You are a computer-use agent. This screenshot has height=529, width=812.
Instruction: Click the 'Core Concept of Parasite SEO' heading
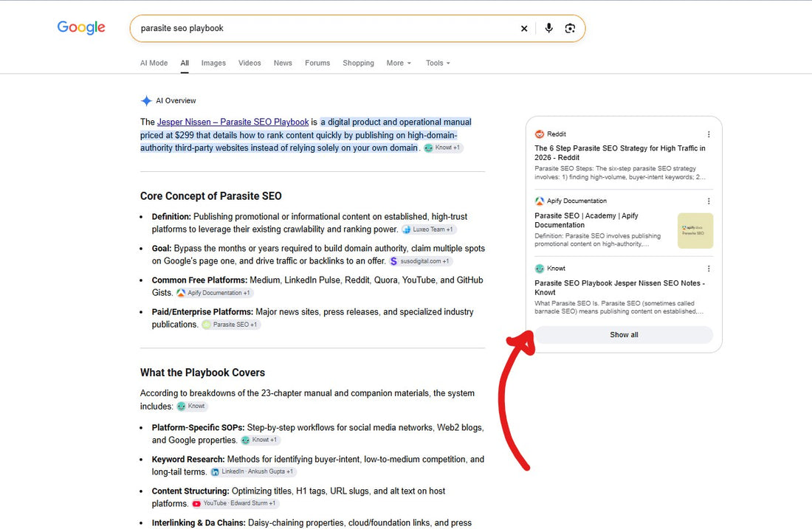[211, 196]
